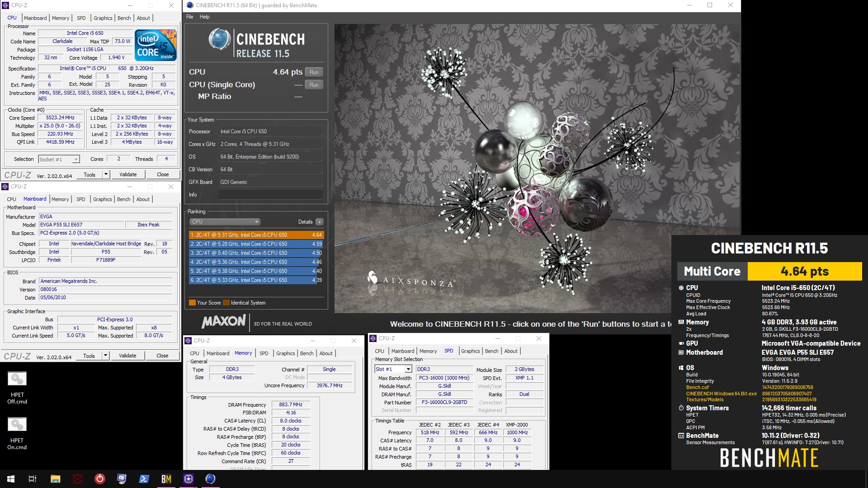Viewport: 868px width, 488px height.
Task: Select ranking entry 3 at 5.40 GHz
Action: pyautogui.click(x=256, y=253)
